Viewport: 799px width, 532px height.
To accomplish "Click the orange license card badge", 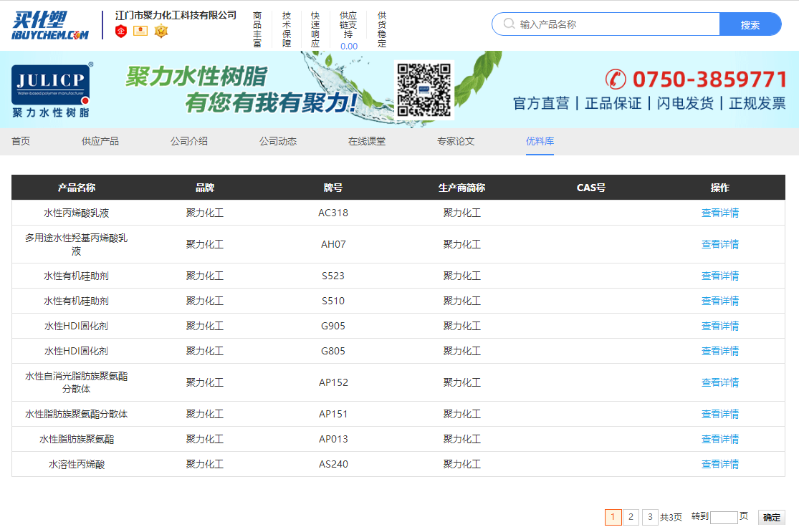I will click(x=140, y=31).
